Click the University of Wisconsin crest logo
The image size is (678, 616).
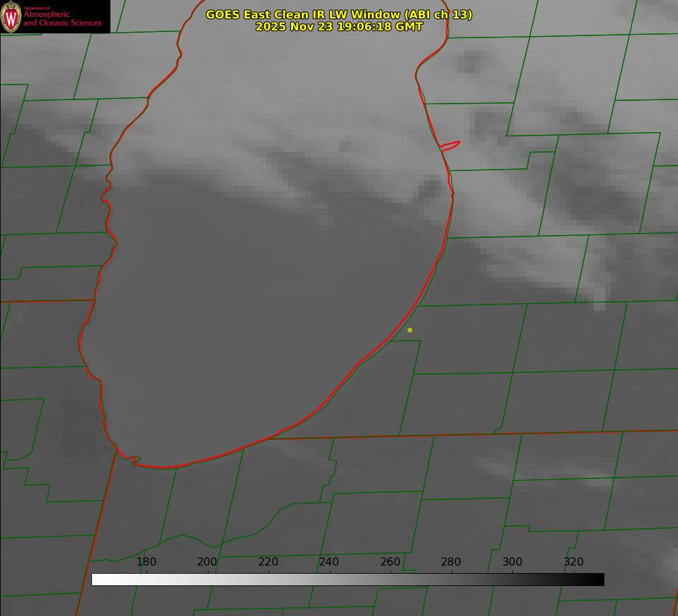pyautogui.click(x=11, y=16)
